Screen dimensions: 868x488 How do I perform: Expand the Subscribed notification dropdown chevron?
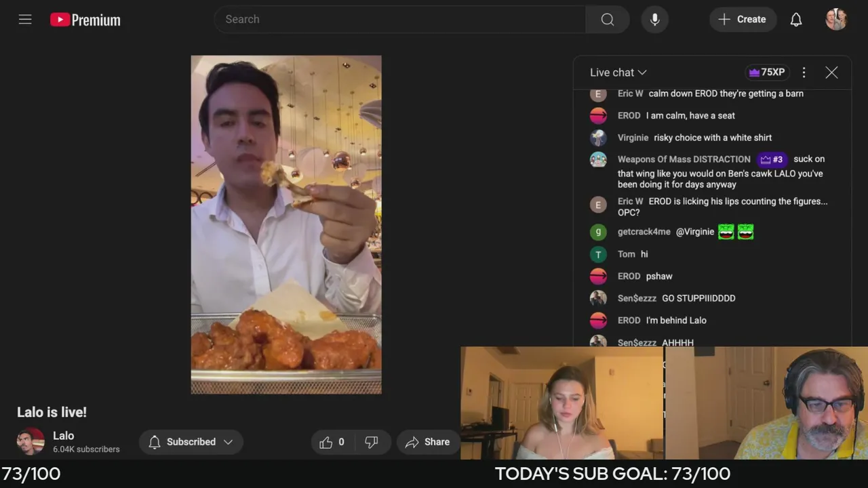click(x=228, y=442)
